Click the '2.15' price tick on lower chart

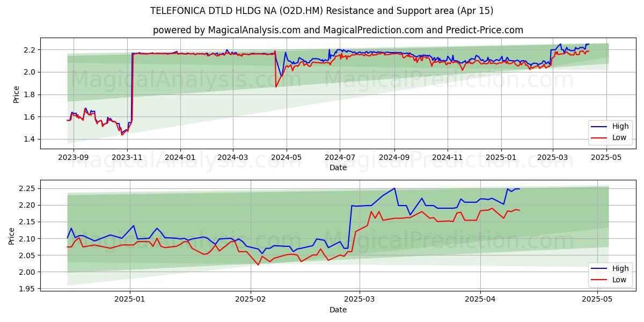click(x=27, y=222)
